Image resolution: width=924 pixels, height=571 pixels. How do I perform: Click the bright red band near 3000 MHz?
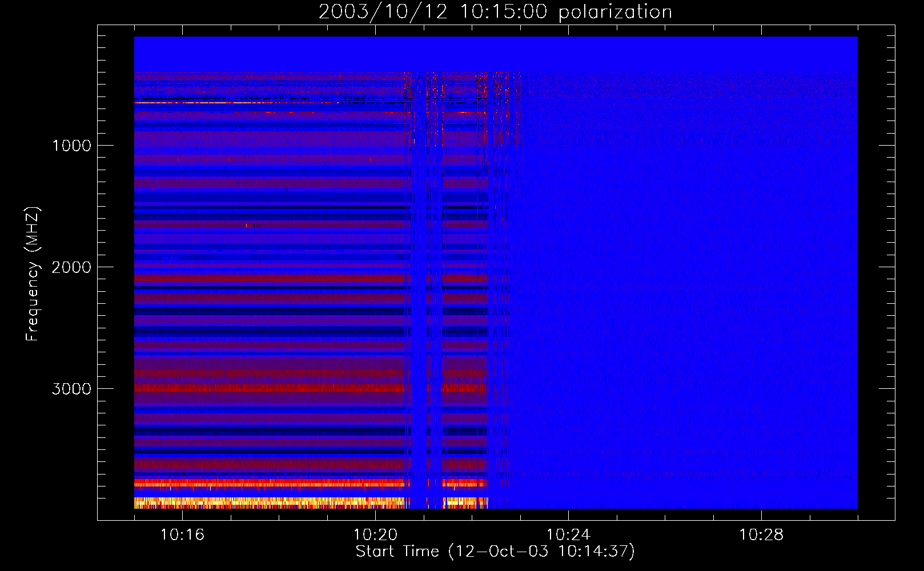click(270, 388)
